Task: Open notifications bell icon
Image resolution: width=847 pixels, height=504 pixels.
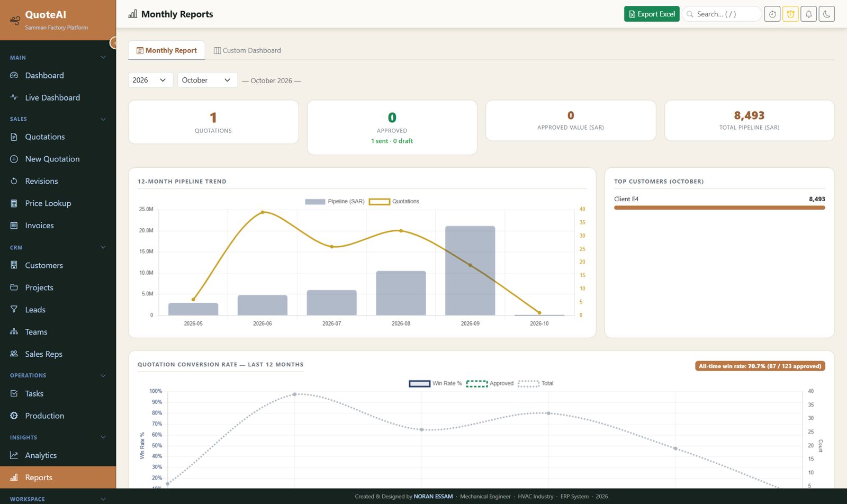Action: tap(808, 14)
